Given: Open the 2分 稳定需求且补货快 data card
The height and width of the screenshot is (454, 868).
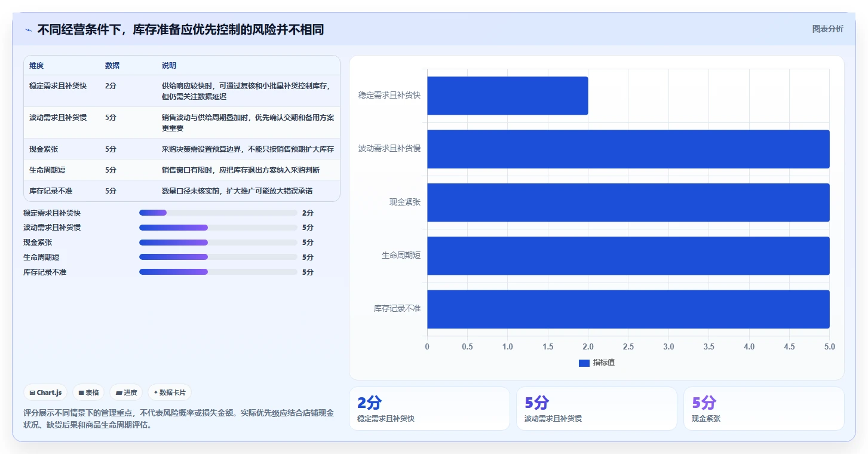Looking at the screenshot, I should (430, 409).
